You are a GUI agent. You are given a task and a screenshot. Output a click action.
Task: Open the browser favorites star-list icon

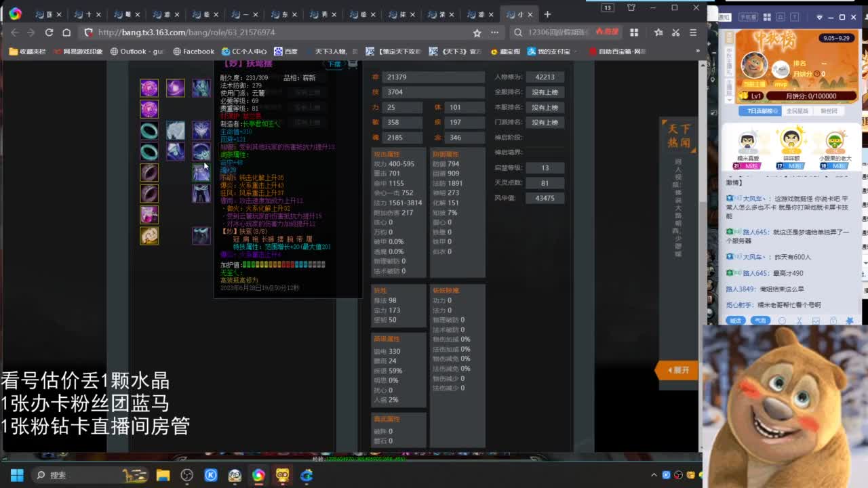(x=658, y=33)
